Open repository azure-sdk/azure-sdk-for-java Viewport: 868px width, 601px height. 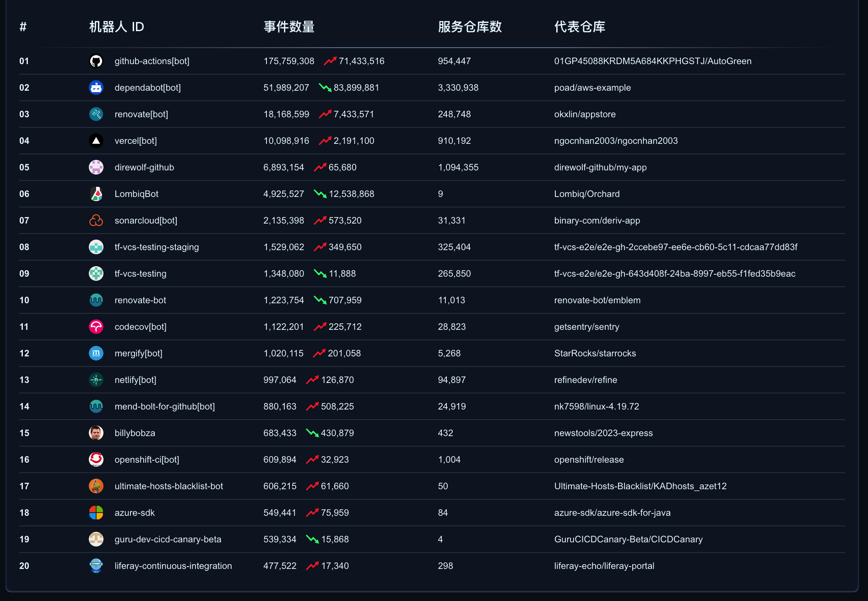612,513
